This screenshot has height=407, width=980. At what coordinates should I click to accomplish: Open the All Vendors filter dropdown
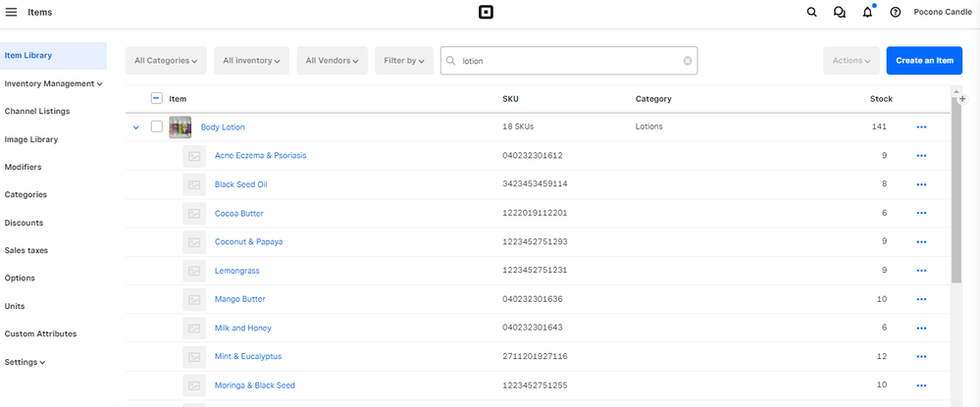(332, 61)
